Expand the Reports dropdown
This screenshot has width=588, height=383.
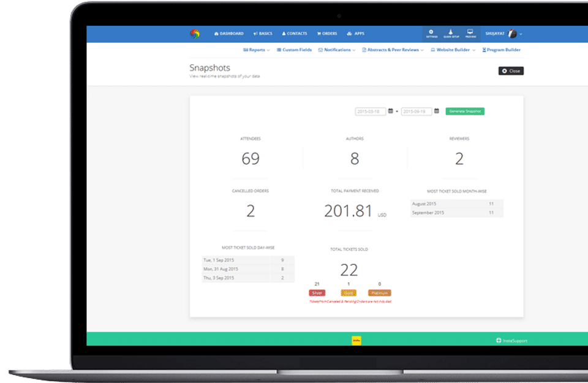(x=257, y=50)
